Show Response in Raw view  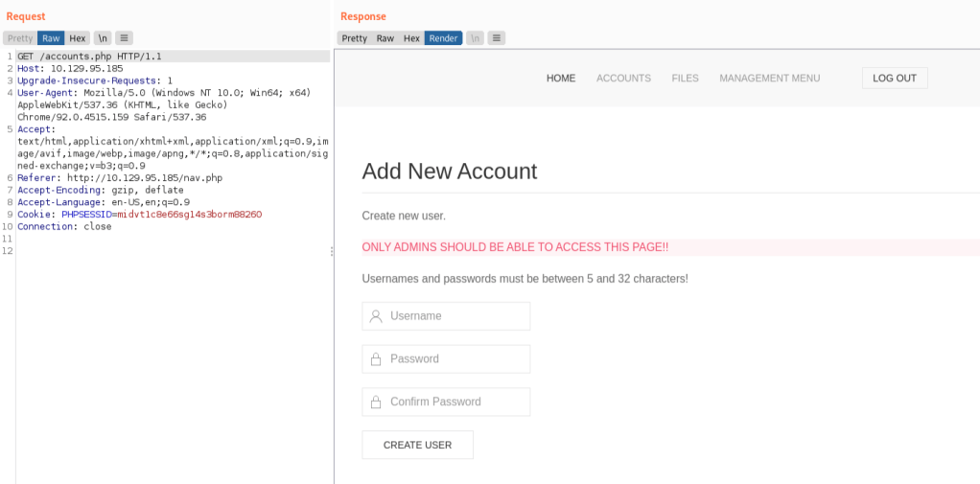click(385, 38)
